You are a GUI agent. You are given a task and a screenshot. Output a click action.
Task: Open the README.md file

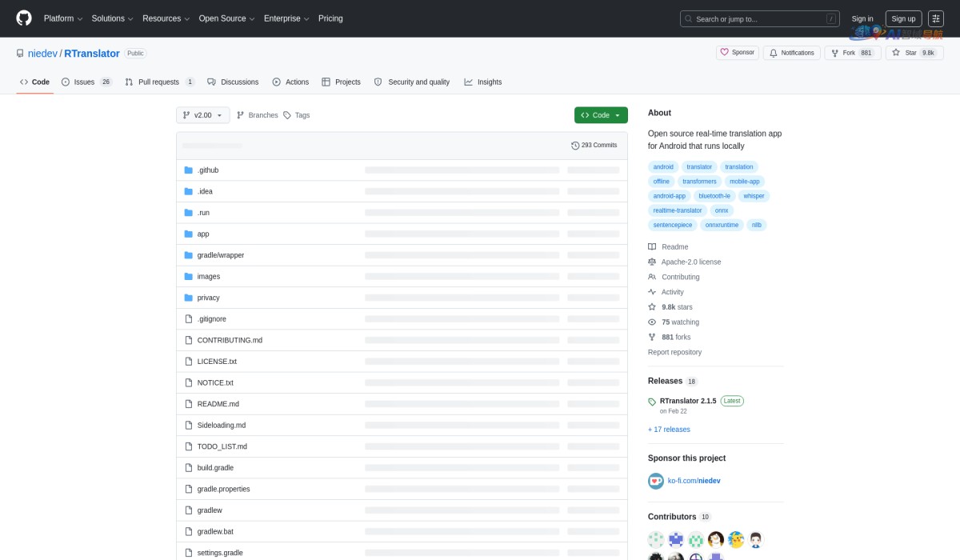coord(218,404)
